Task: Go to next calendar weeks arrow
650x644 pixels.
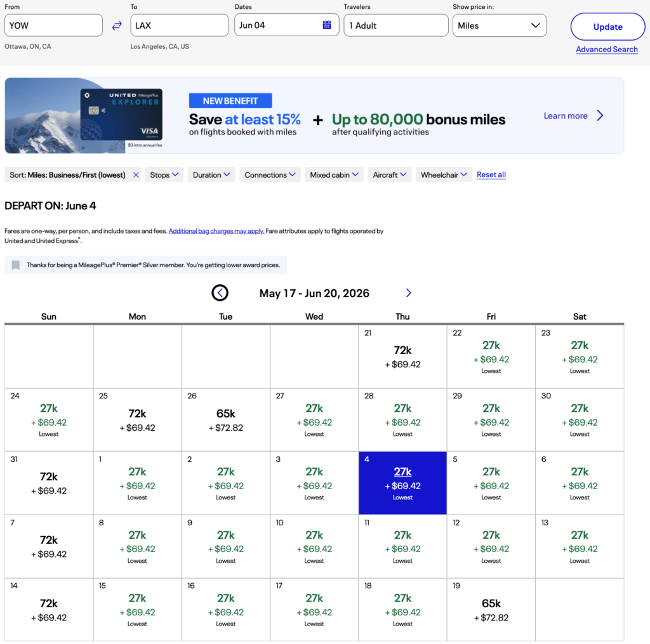Action: coord(408,293)
